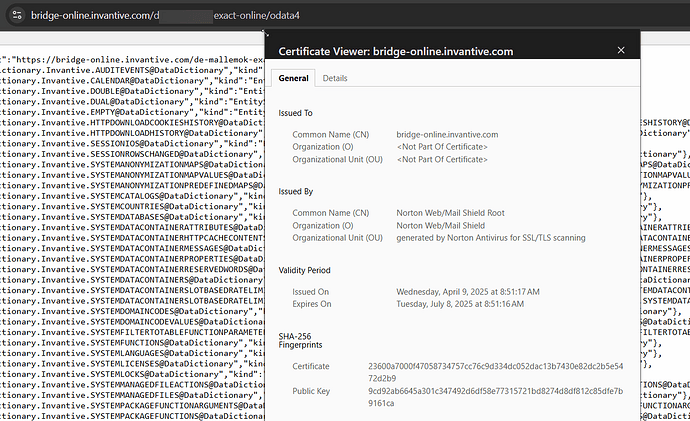Click SYSTEMMANAGEDFILES@DataDictionary line in page

click(132, 395)
